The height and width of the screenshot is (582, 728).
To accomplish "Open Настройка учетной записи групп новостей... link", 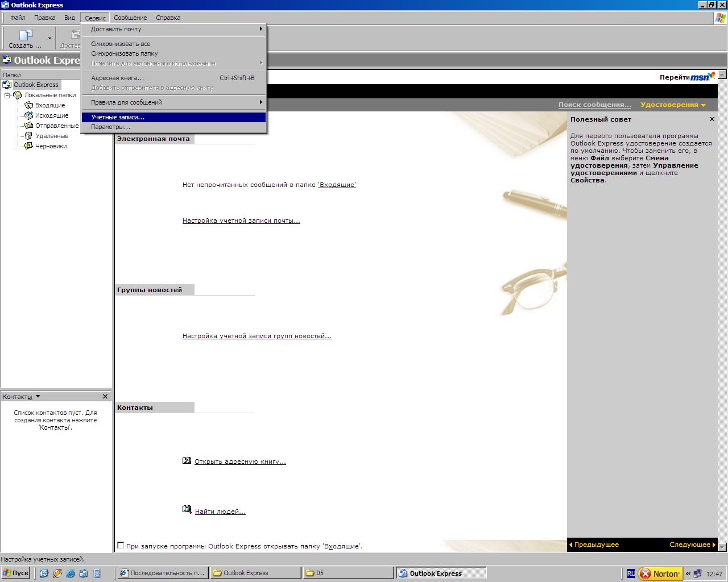I will (x=257, y=336).
